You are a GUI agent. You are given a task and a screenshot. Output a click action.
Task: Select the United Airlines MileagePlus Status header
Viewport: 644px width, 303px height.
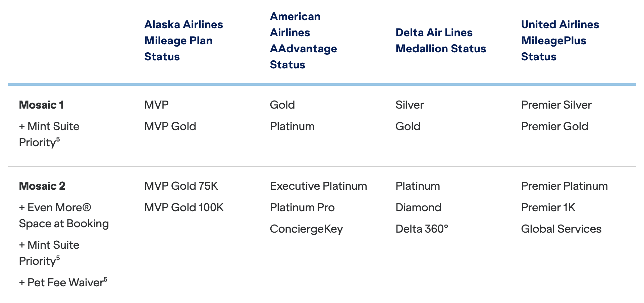(x=560, y=41)
